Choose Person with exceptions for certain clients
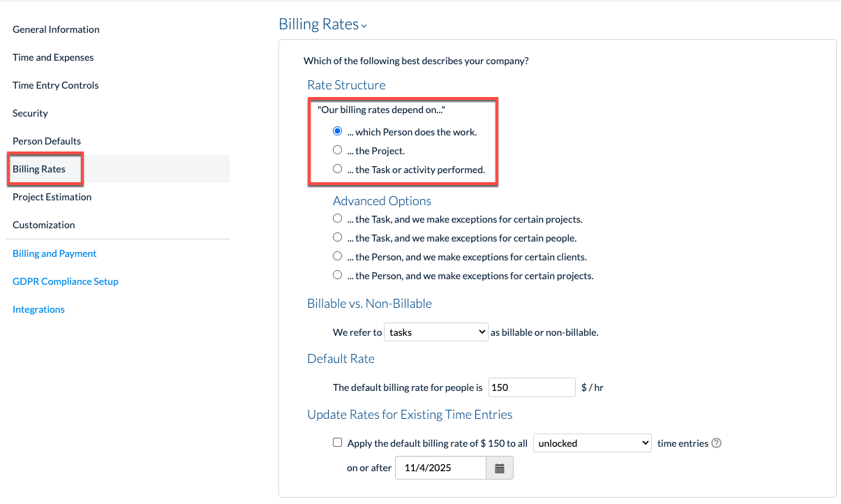The image size is (841, 504). (338, 256)
